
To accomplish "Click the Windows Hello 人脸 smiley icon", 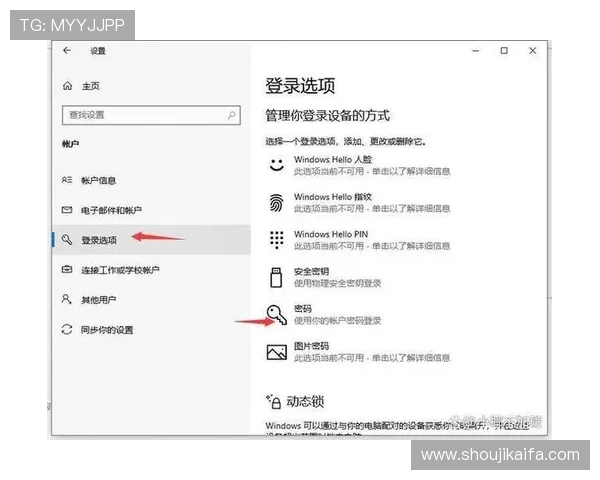I will click(x=277, y=165).
